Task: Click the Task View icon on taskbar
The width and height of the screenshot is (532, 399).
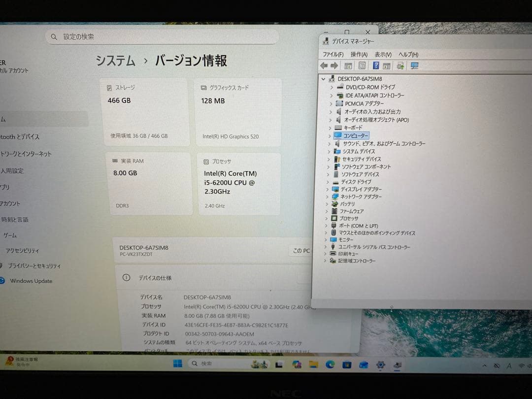Action: [279, 365]
